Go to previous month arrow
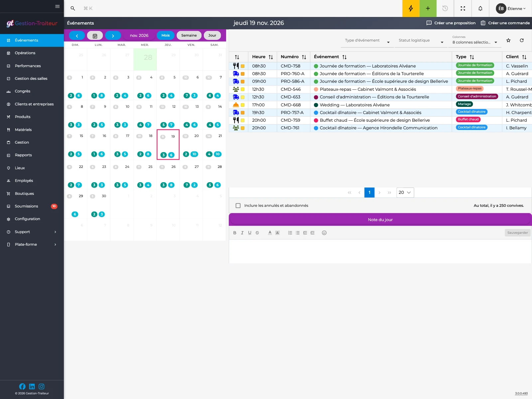The width and height of the screenshot is (532, 399). coord(77,35)
